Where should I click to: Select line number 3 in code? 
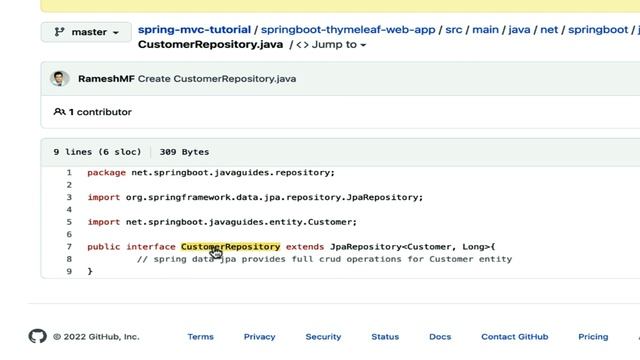pyautogui.click(x=69, y=197)
